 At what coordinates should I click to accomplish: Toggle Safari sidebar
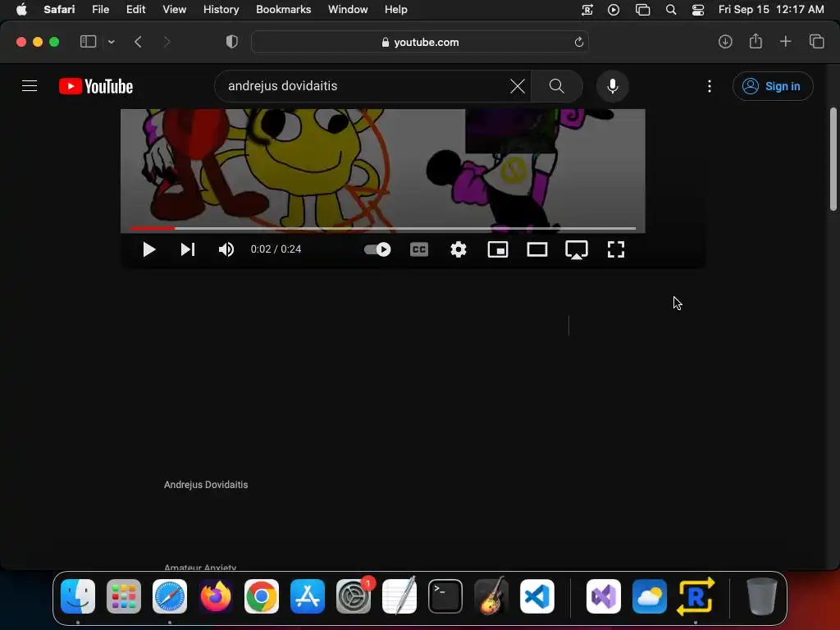[x=88, y=42]
